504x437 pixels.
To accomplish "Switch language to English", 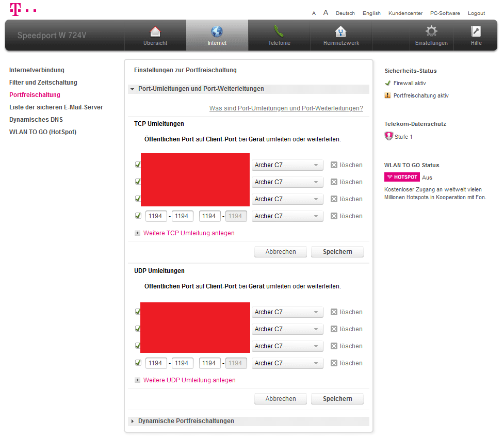I will tap(371, 13).
